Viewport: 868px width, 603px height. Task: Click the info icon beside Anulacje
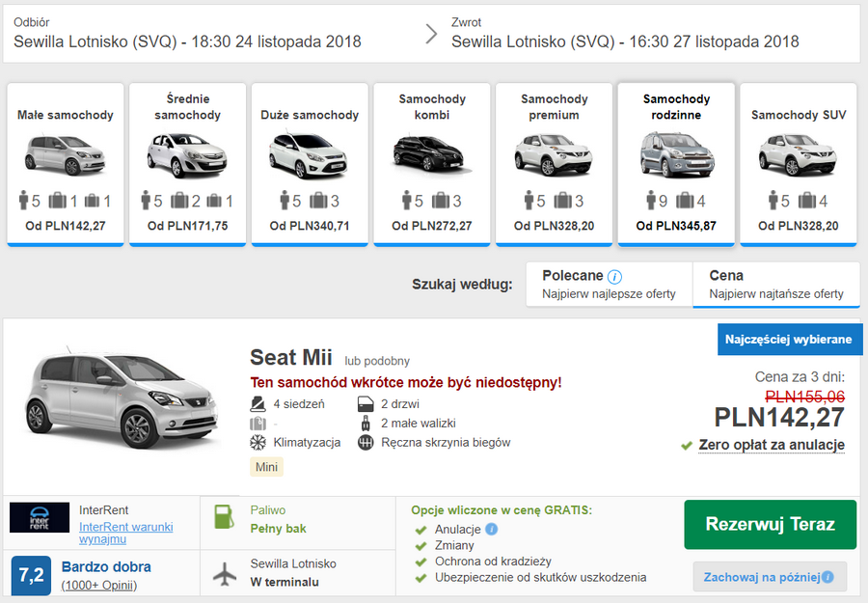coord(491,529)
